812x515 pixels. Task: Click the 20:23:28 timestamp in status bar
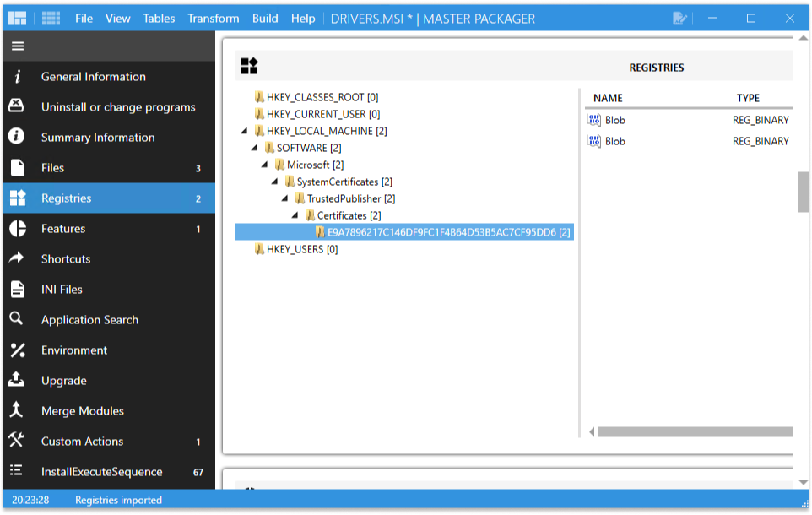point(30,500)
